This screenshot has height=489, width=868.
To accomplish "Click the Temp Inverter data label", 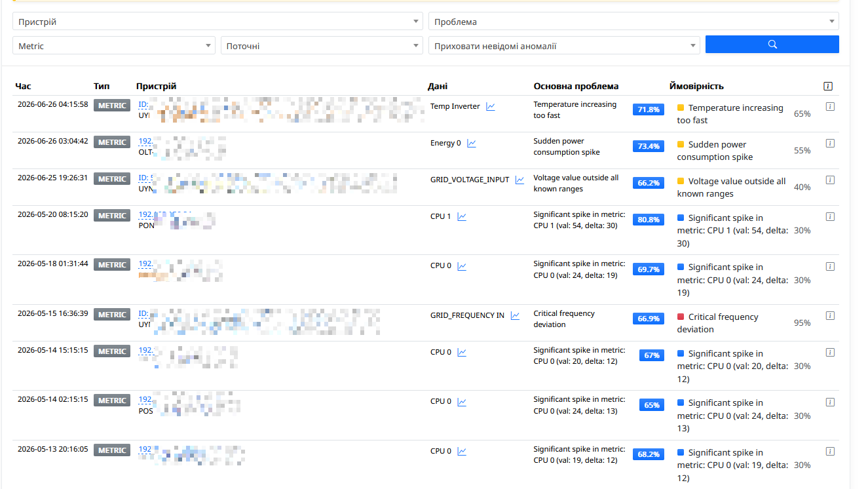I will (455, 106).
